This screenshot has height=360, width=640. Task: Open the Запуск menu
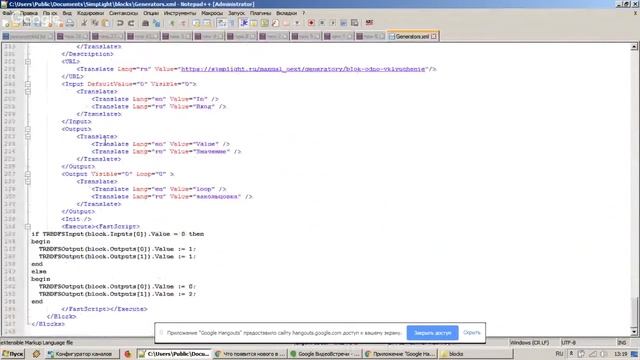click(x=236, y=13)
